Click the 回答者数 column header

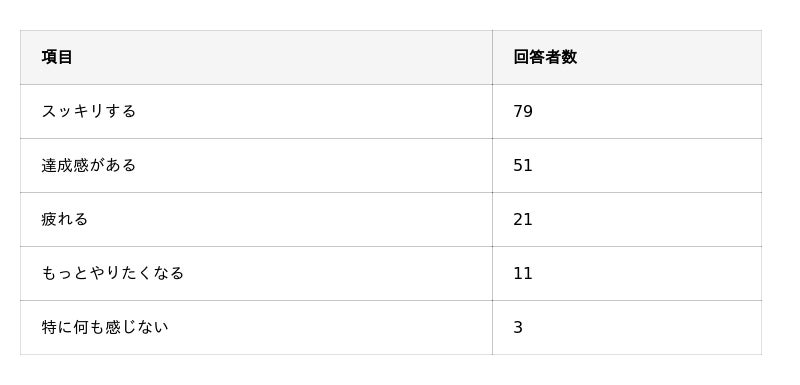tap(627, 57)
